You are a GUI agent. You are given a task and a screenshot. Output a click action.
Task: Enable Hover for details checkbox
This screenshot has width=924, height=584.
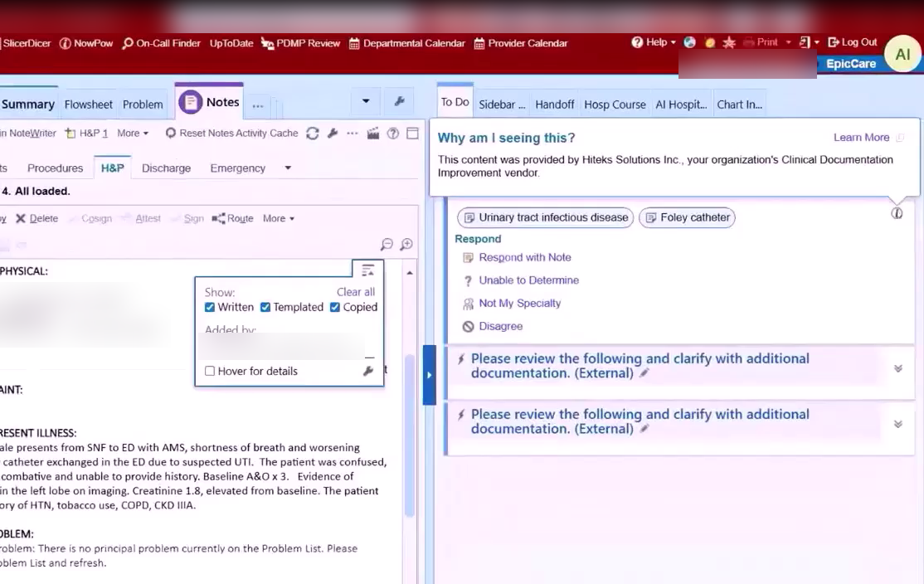[210, 371]
